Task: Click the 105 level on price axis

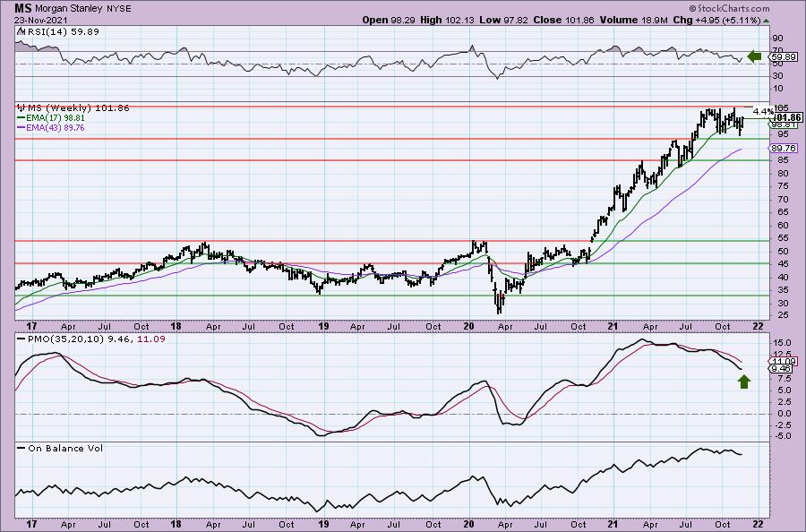Action: point(781,107)
